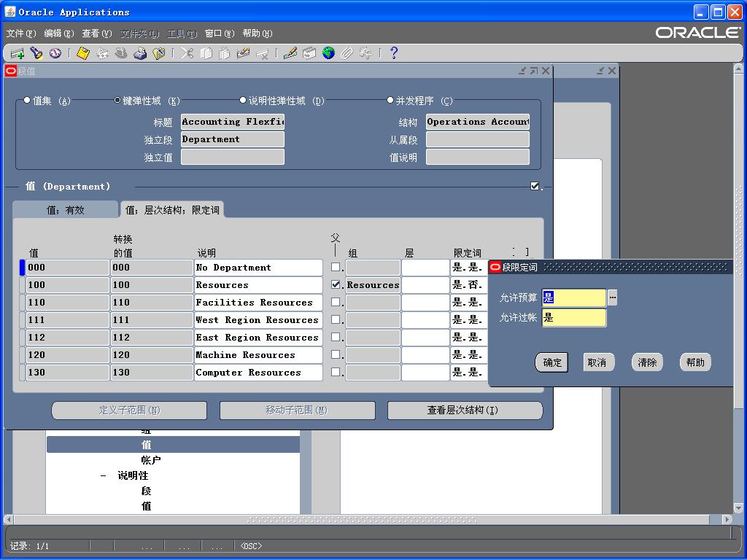Click the New Record toolbar icon
747x560 pixels.
[18, 52]
